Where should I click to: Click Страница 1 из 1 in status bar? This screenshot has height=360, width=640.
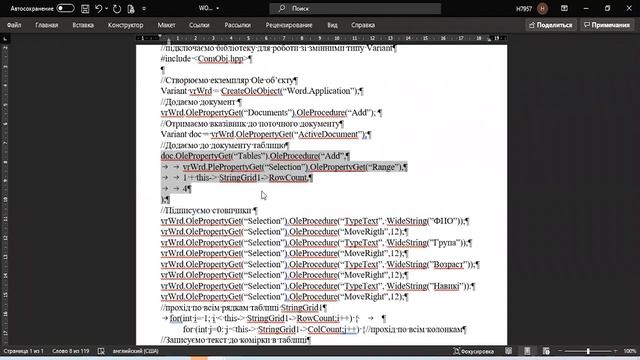[x=23, y=351]
